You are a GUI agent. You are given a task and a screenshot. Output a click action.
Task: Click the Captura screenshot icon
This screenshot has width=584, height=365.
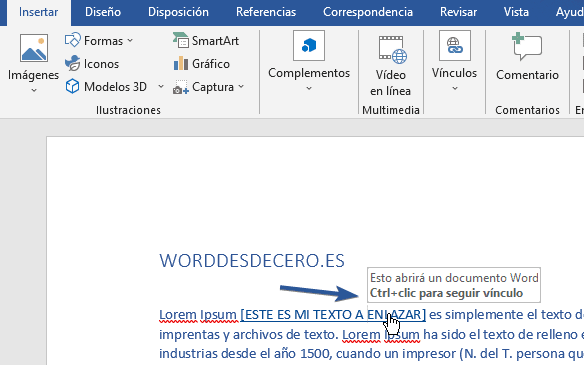tap(181, 87)
